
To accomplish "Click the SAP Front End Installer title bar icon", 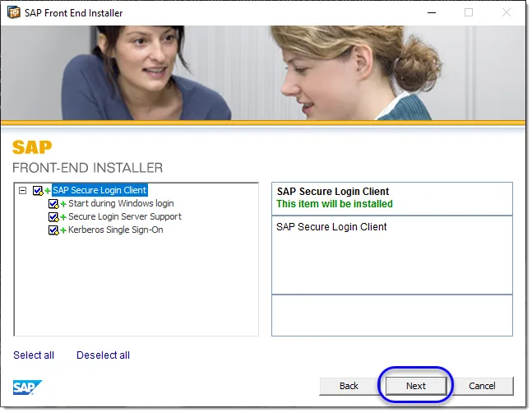I will tap(14, 12).
